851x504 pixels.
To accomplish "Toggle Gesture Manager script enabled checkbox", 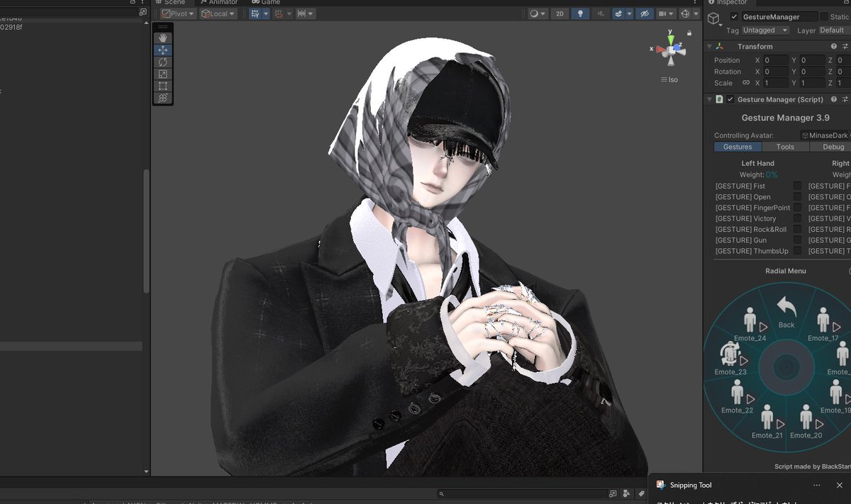I will 730,99.
